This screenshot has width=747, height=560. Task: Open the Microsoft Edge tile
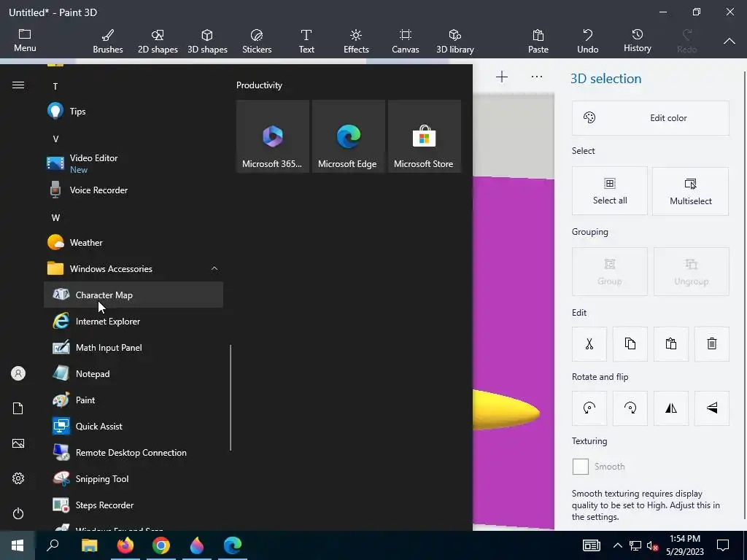coord(348,136)
